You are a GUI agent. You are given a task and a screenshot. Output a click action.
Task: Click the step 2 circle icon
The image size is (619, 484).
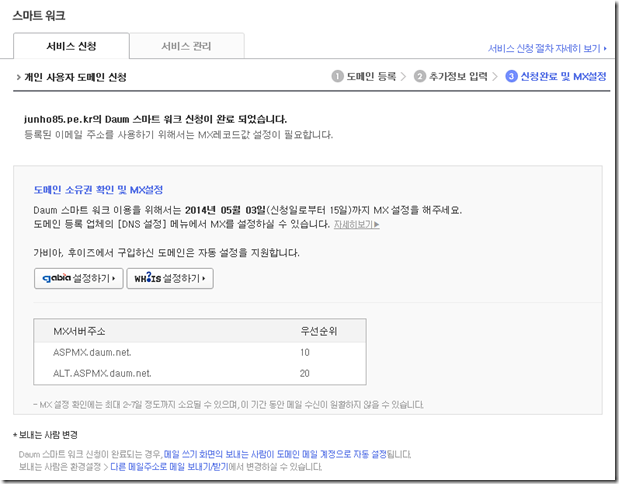click(x=420, y=76)
